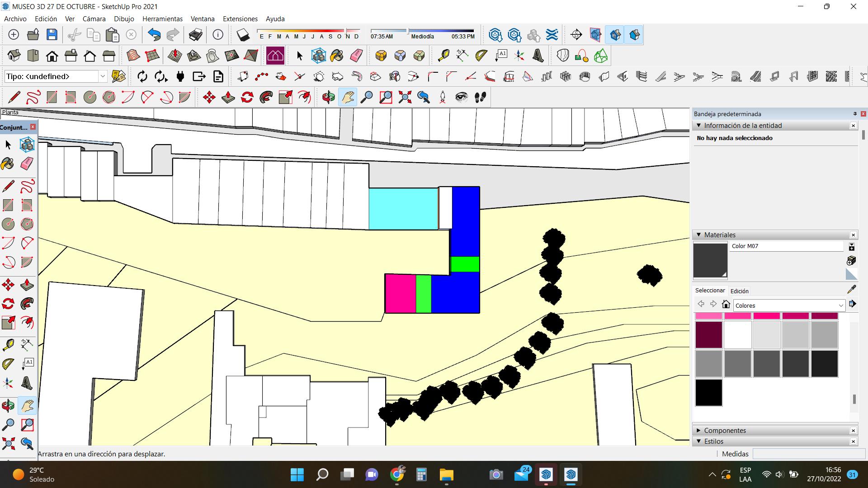This screenshot has width=868, height=488.
Task: Activate the Zoom Extents tool
Action: coord(405,97)
